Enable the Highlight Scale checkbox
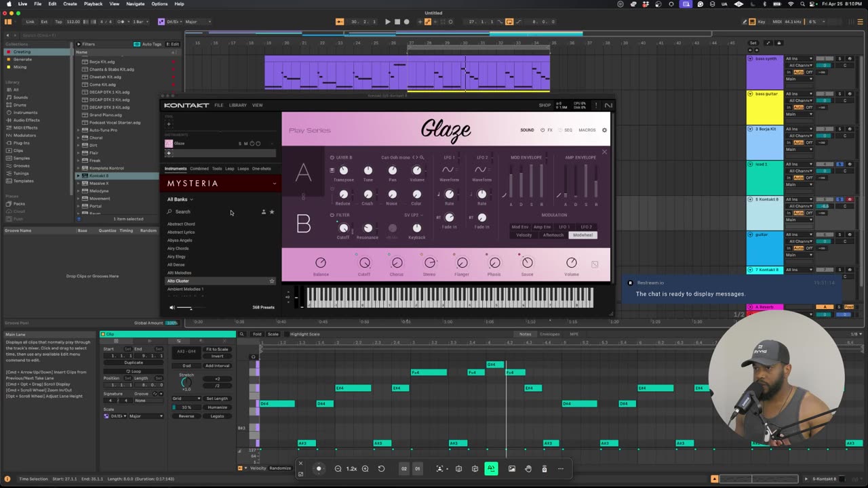Image resolution: width=868 pixels, height=488 pixels. click(x=286, y=334)
